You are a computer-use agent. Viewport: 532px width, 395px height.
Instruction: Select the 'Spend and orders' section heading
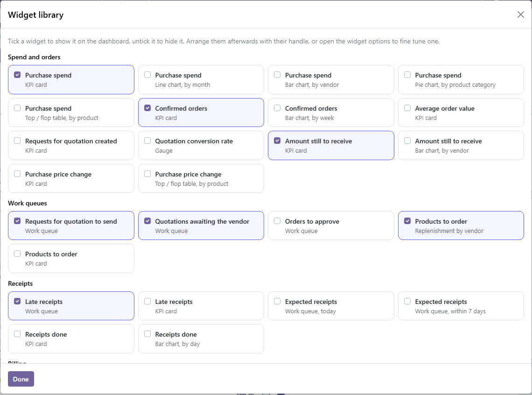[34, 57]
